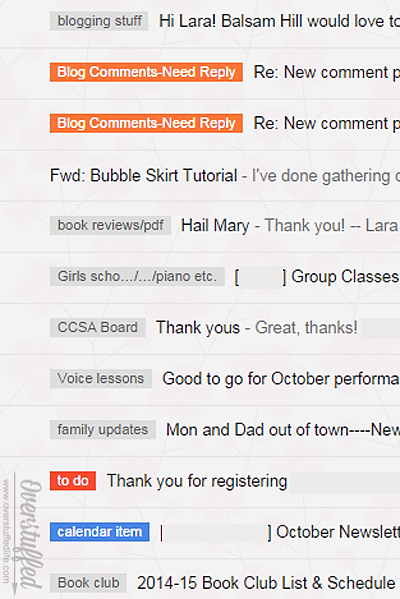Click the 'blogging stuff' label tag
The height and width of the screenshot is (599, 400).
pos(99,21)
